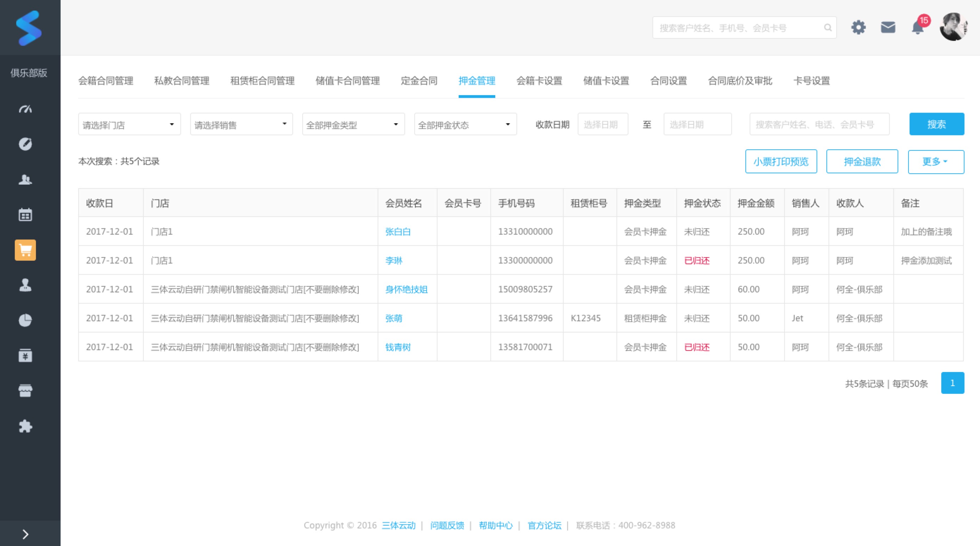This screenshot has height=546, width=980.
Task: Open the 官方论坛 footer link
Action: point(544,525)
